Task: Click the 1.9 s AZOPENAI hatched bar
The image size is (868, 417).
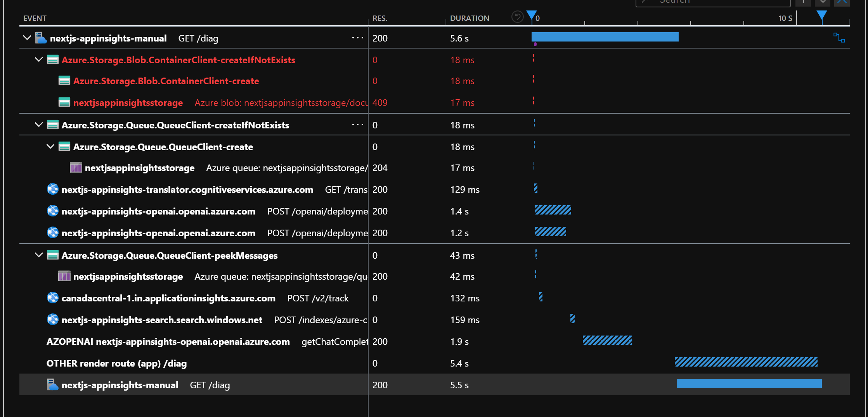Action: coord(607,341)
